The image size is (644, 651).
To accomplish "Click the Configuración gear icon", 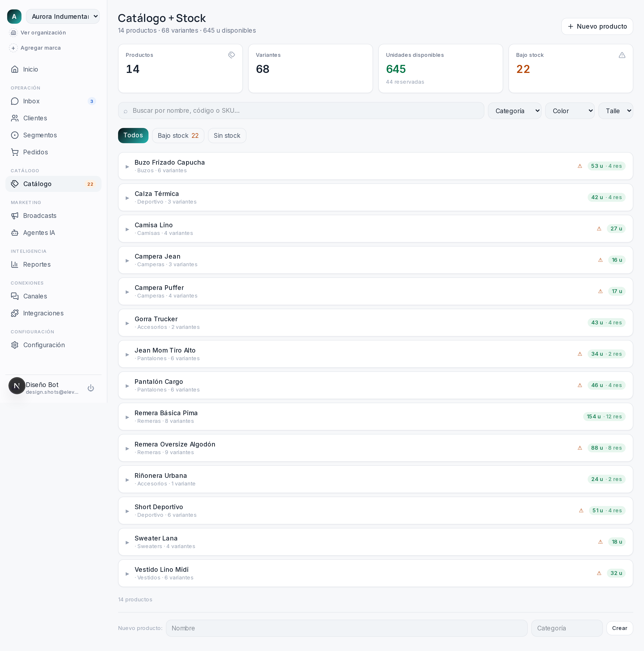I will pyautogui.click(x=15, y=345).
